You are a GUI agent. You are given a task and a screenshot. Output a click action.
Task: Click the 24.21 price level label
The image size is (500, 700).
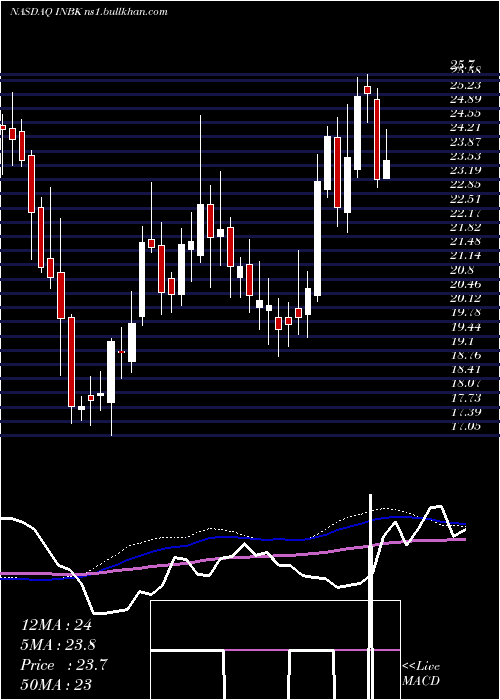[x=464, y=129]
